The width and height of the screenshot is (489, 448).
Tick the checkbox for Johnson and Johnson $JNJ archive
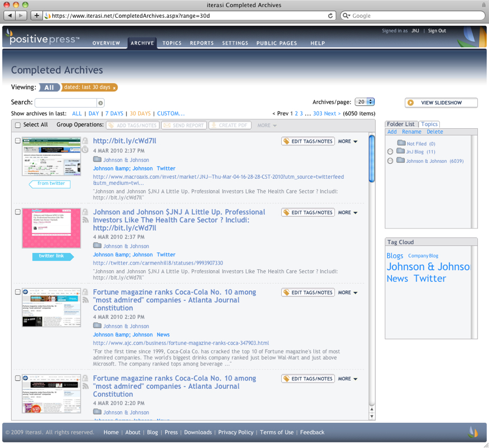pos(18,212)
